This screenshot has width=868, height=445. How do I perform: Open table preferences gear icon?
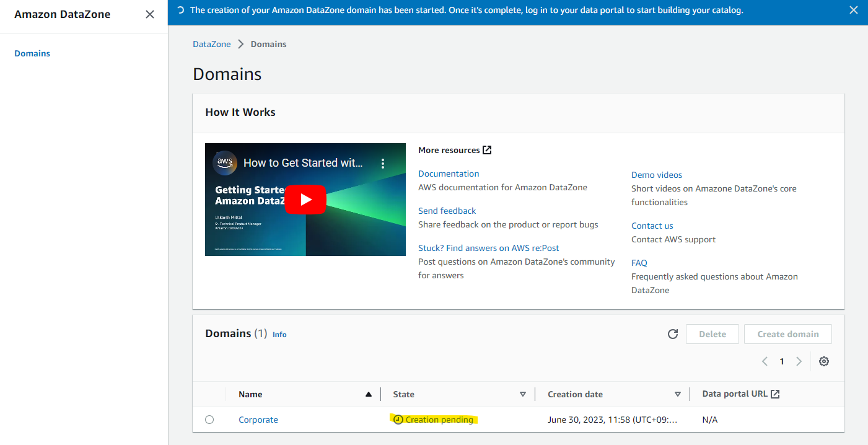824,361
